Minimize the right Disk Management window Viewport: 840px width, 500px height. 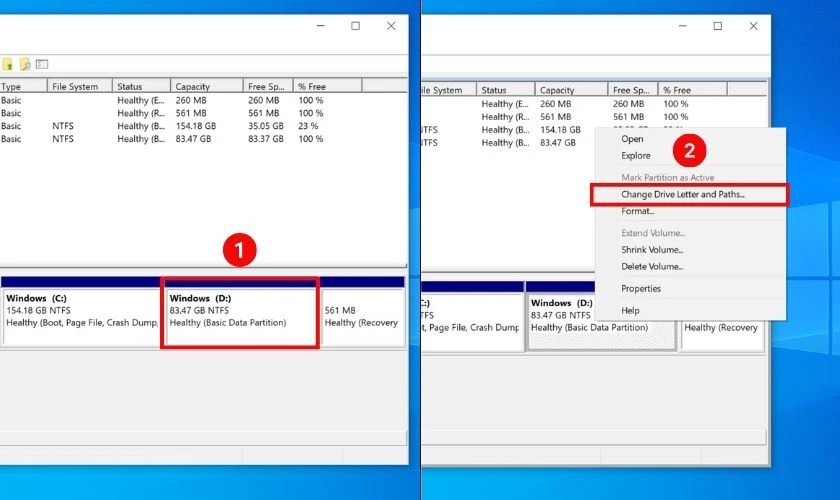coord(682,26)
